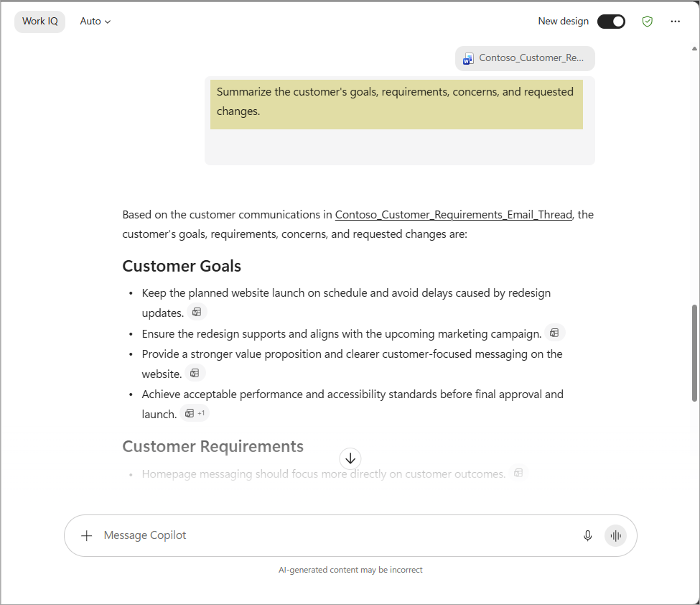Click the Customer Requirements heading
The image size is (700, 605).
(x=213, y=446)
